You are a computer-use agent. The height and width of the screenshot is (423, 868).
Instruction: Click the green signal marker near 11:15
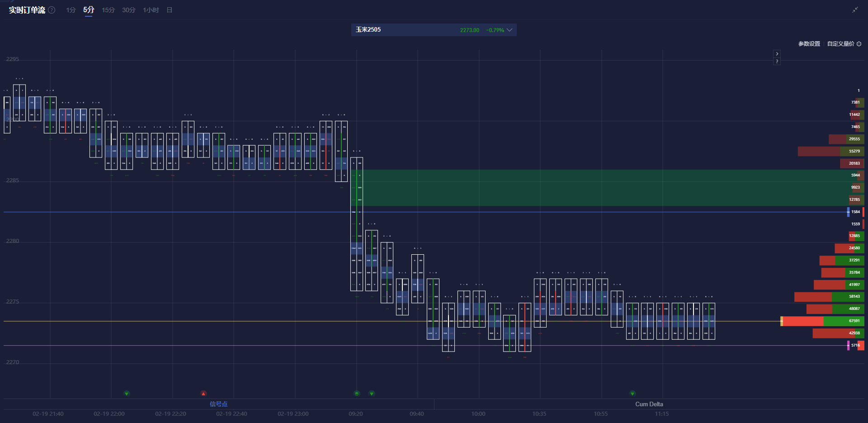coord(632,394)
